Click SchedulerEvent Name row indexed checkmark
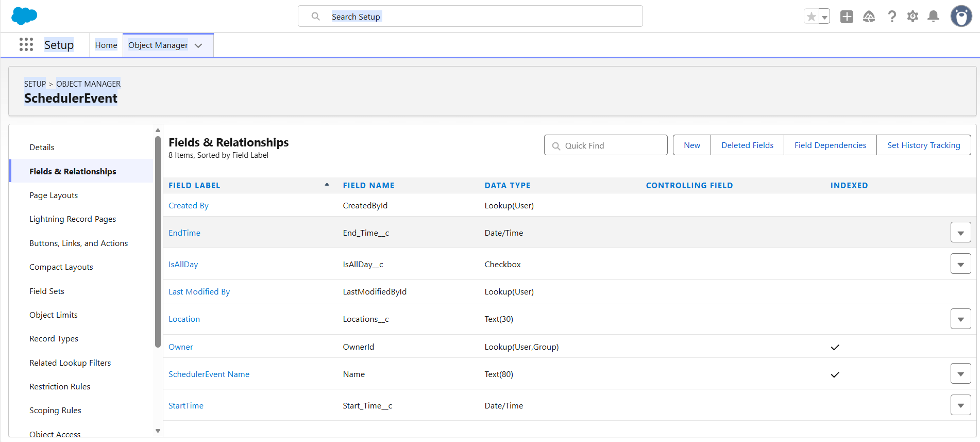980x442 pixels. click(835, 374)
